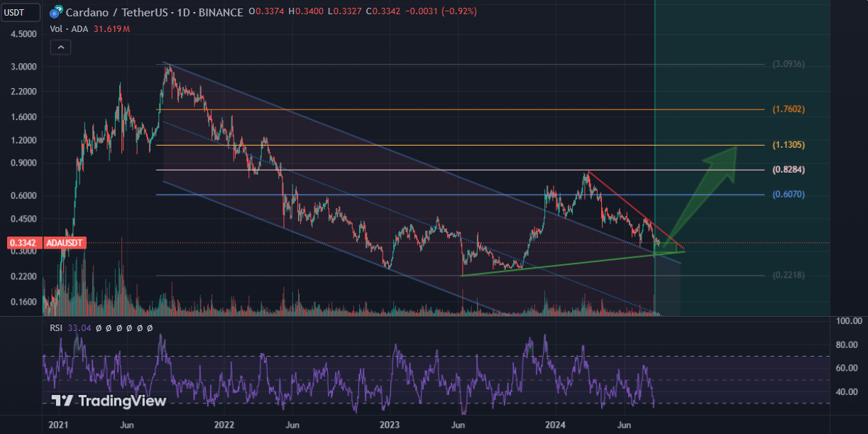Click the yellow (1.1305) level label
Image resolution: width=868 pixels, height=434 pixels.
pyautogui.click(x=789, y=145)
